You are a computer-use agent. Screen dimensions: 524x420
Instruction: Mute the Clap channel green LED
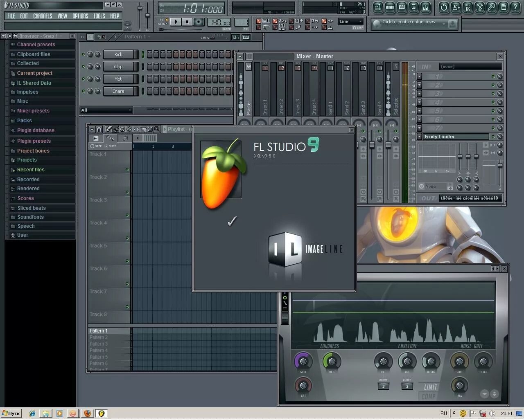(x=83, y=67)
